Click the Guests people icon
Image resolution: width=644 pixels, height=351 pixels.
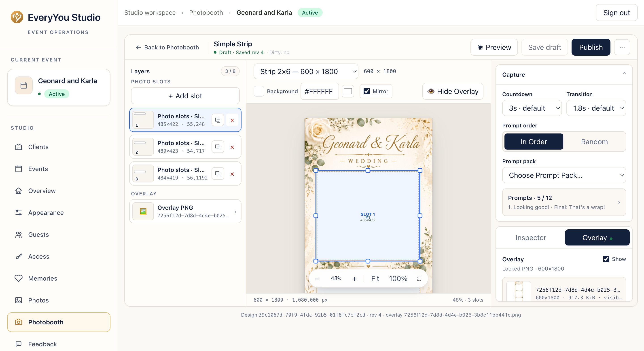tap(19, 235)
